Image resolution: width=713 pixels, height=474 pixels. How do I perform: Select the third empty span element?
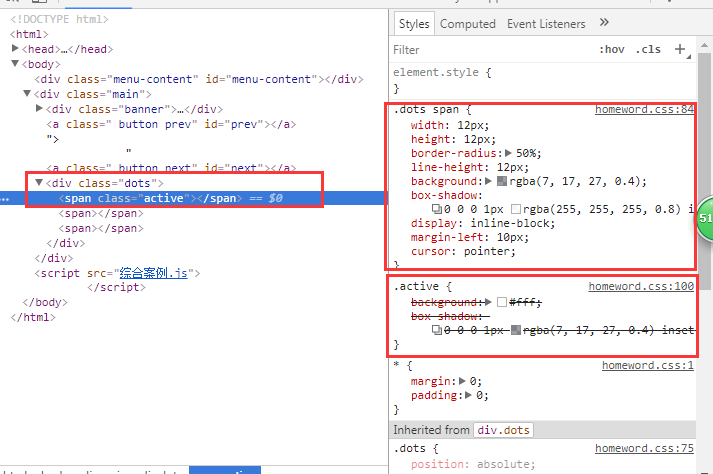click(x=101, y=228)
